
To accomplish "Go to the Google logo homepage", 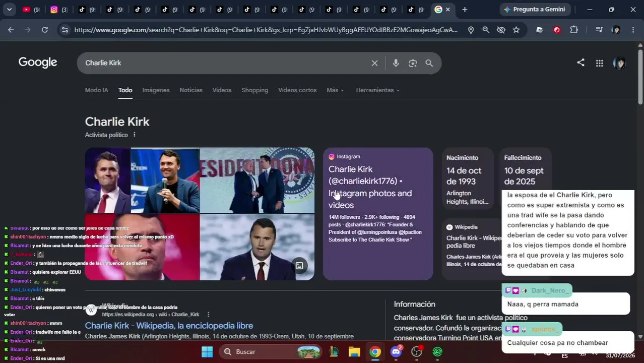I will 38,63.
